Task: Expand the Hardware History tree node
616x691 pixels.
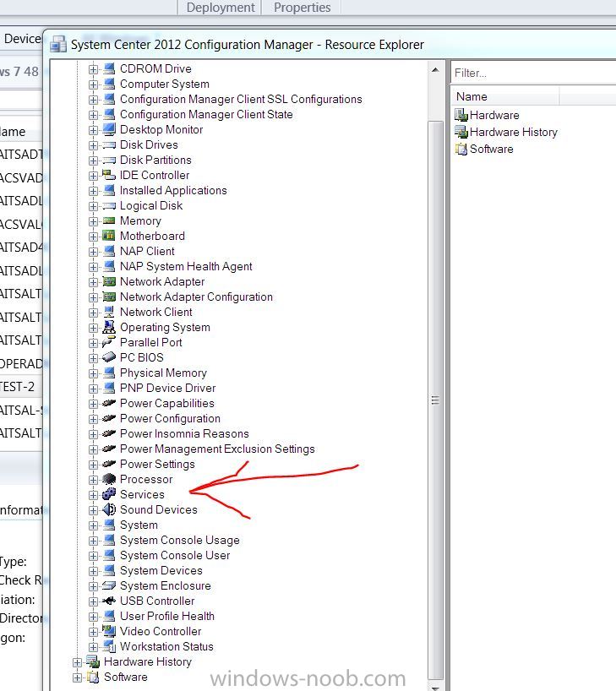Action: [x=77, y=662]
